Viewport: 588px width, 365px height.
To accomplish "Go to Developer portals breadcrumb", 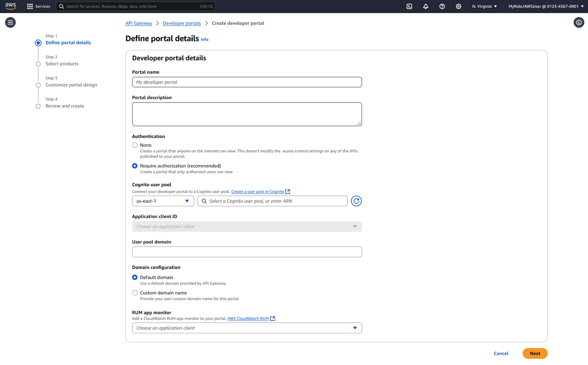I will point(182,23).
